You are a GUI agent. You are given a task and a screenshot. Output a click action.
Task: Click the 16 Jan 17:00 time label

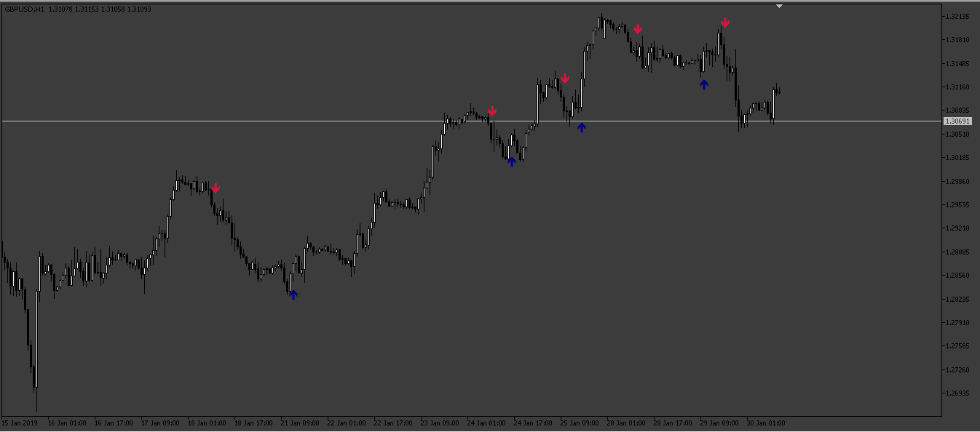[x=114, y=423]
